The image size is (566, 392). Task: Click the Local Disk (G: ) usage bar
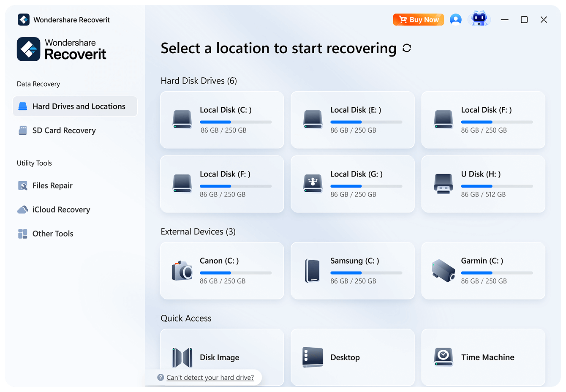click(x=366, y=186)
